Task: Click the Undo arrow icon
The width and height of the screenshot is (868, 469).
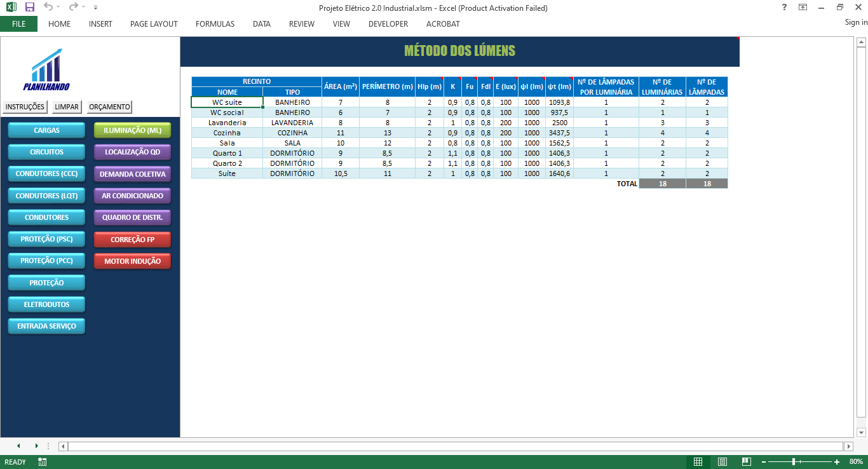Action: [x=48, y=8]
